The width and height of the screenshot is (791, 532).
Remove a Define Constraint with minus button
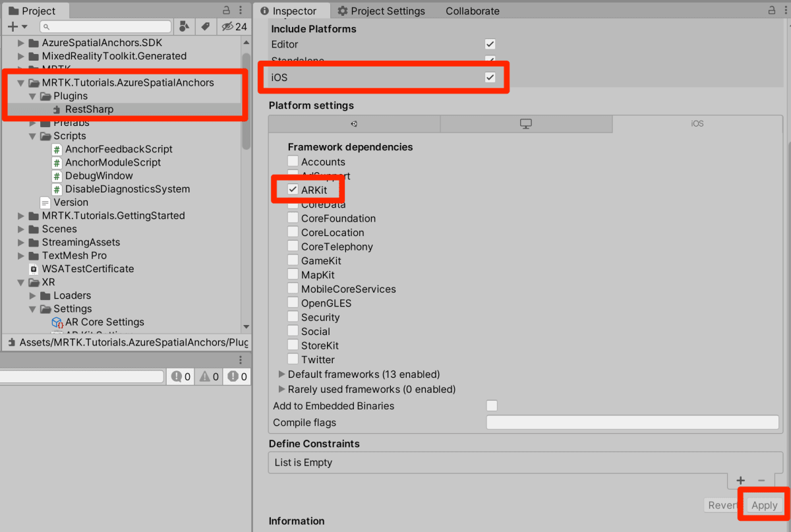point(761,481)
